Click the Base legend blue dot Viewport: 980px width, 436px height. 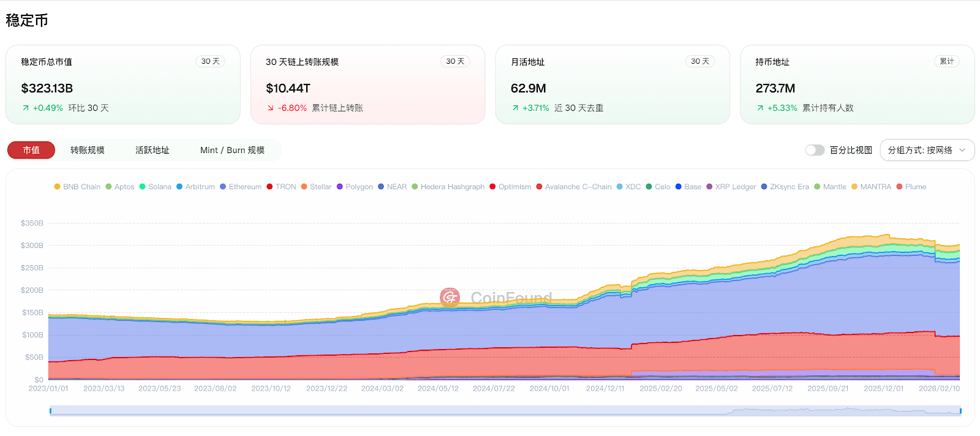click(x=678, y=187)
